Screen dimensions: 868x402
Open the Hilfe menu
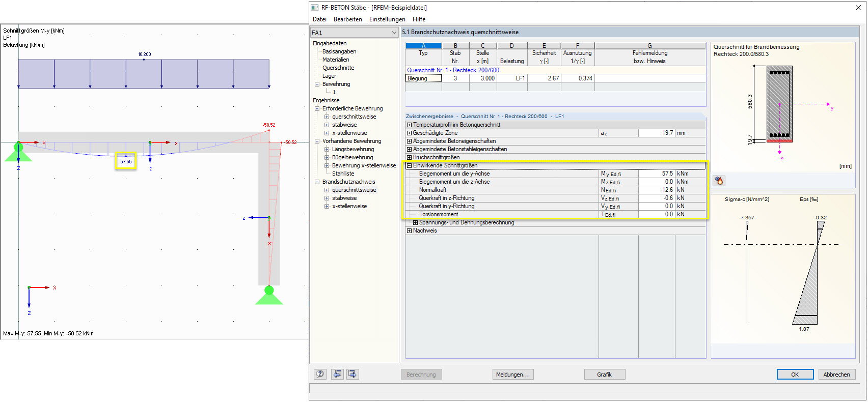point(419,19)
